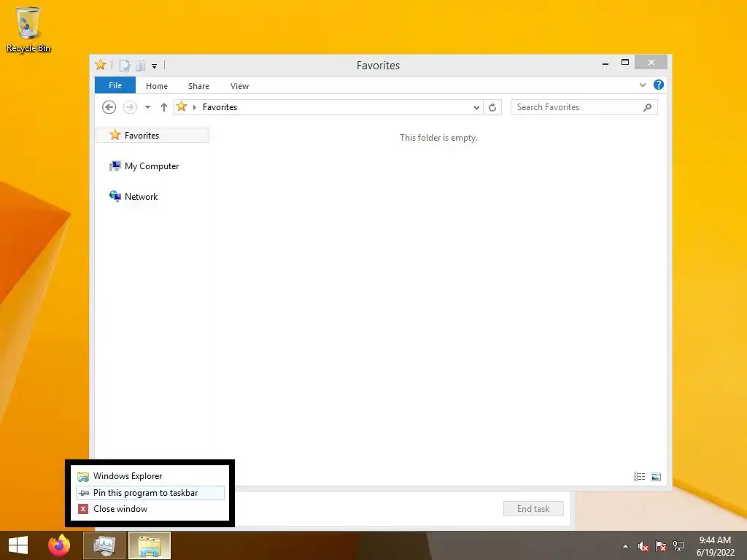Click the Forward navigation arrow
Screen dimensions: 747x560
tap(130, 107)
